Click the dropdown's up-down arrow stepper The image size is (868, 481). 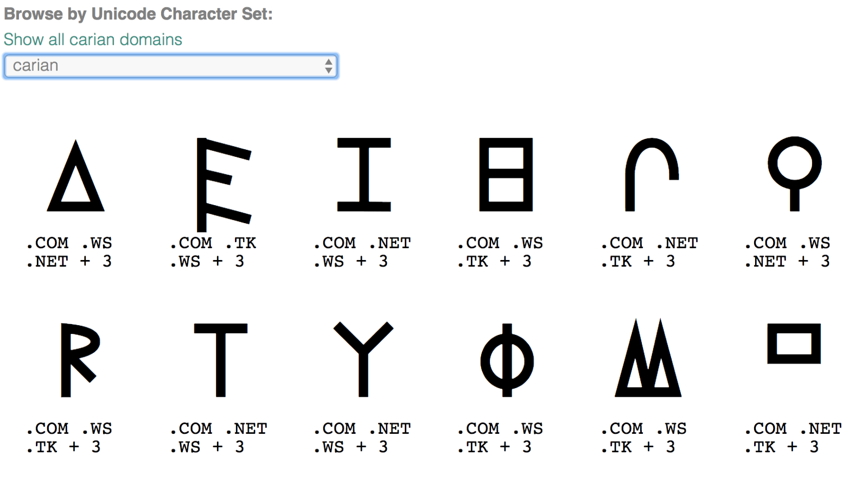(x=328, y=66)
